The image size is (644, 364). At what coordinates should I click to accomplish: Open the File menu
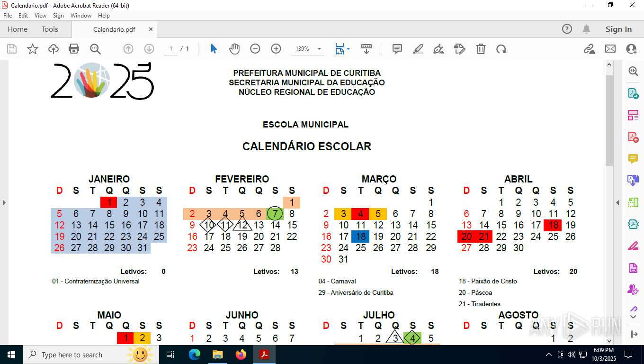pos(8,16)
